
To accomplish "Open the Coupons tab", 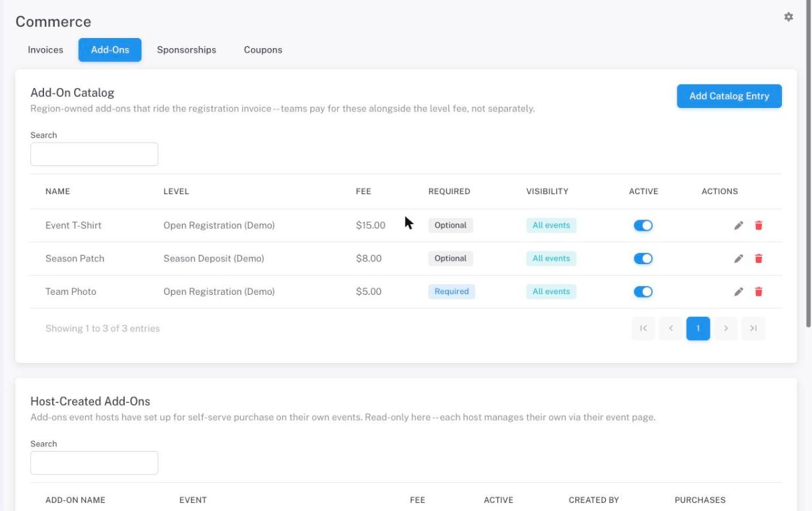I will point(263,50).
